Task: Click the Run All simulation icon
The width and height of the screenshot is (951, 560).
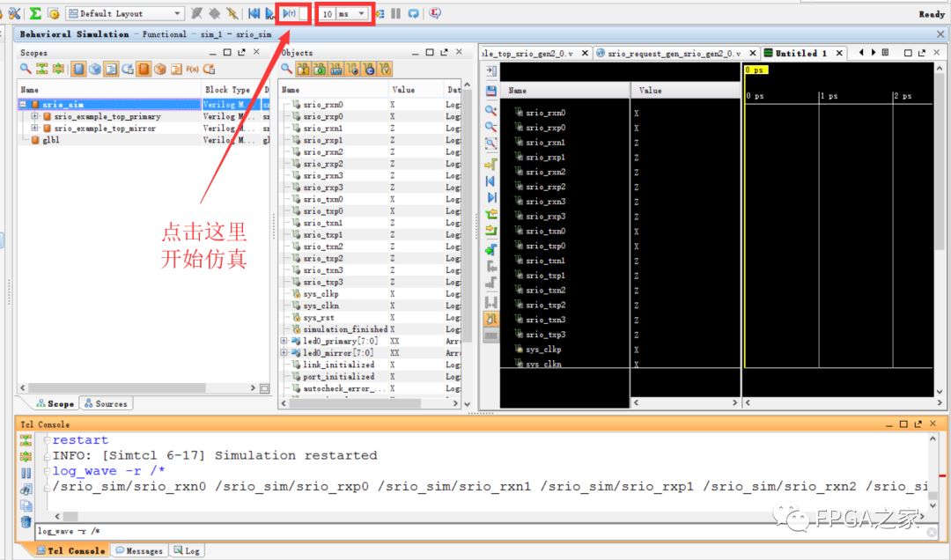Action: [270, 13]
